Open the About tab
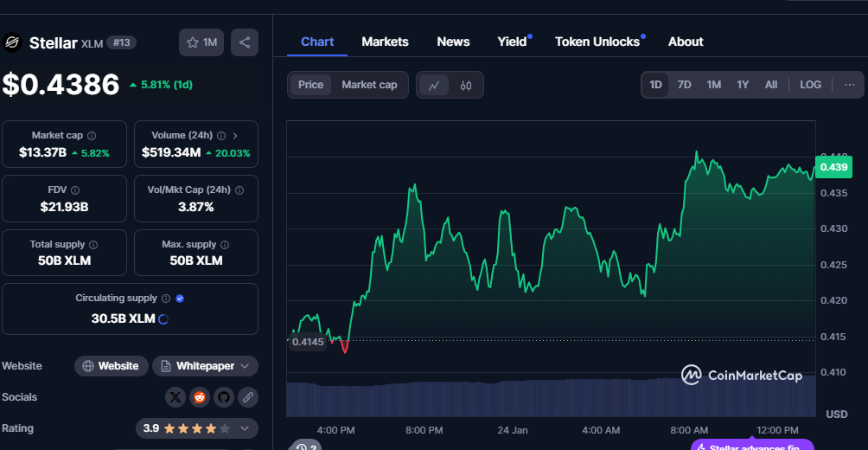Image resolution: width=868 pixels, height=450 pixels. [686, 42]
